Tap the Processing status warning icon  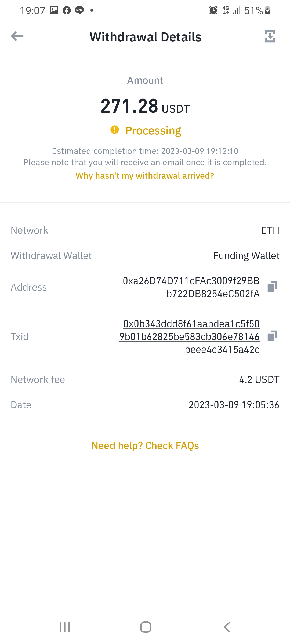tap(115, 130)
